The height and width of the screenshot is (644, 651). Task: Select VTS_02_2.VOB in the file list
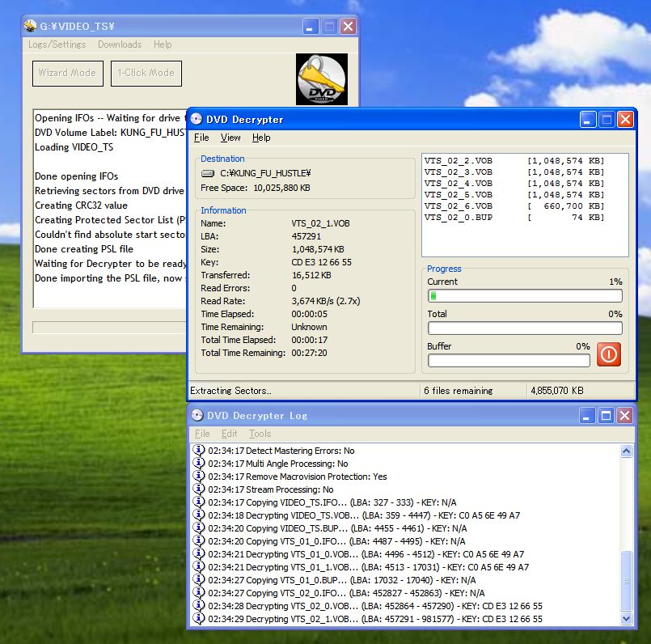pyautogui.click(x=514, y=161)
